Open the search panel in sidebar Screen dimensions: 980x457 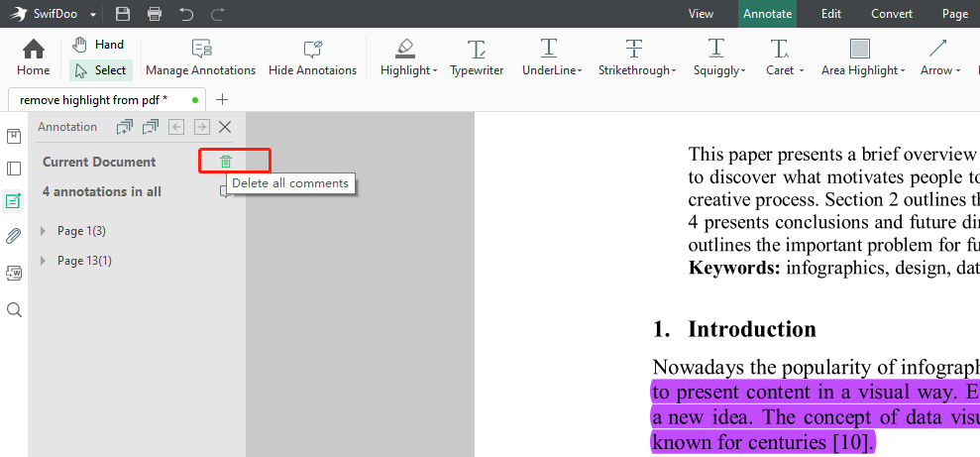click(x=14, y=310)
